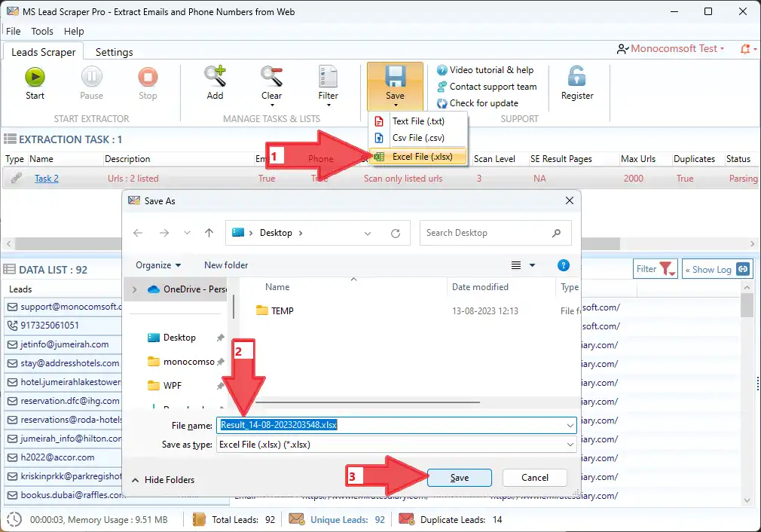Select lead support@monocomsoft email row
761x532 pixels.
63,307
